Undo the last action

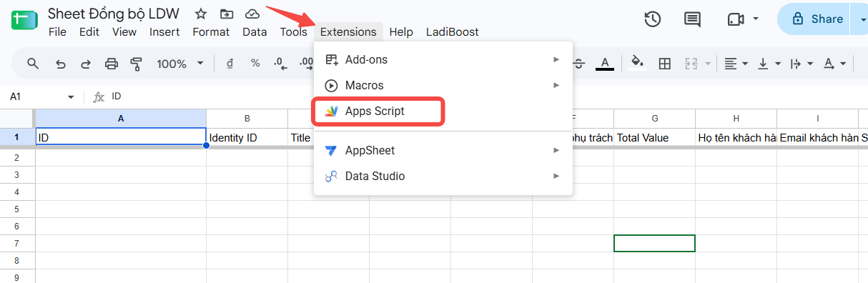(x=60, y=64)
